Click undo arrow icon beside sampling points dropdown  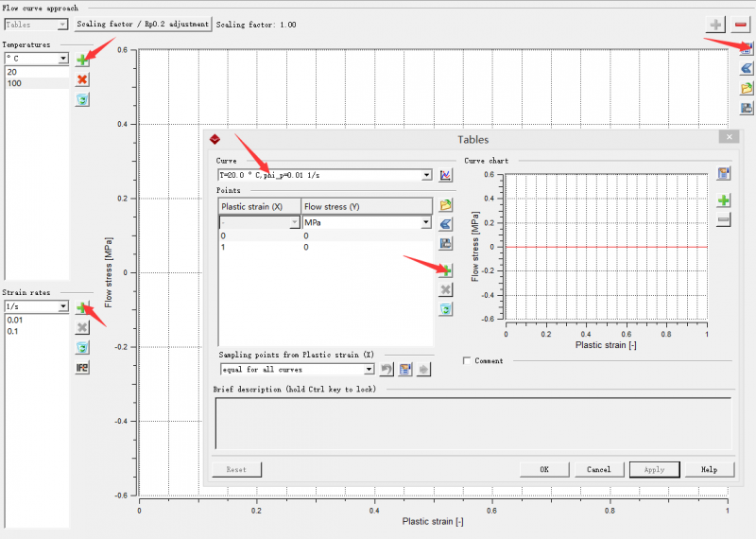click(x=387, y=370)
